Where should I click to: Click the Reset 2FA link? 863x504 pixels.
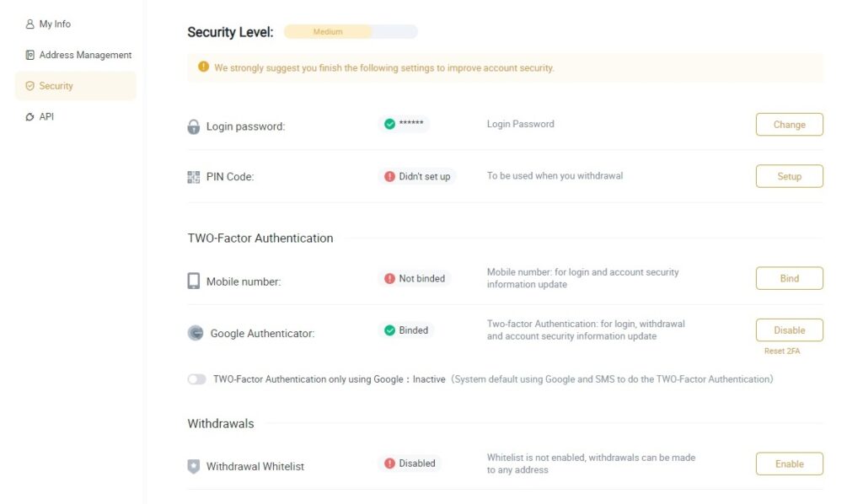point(782,351)
